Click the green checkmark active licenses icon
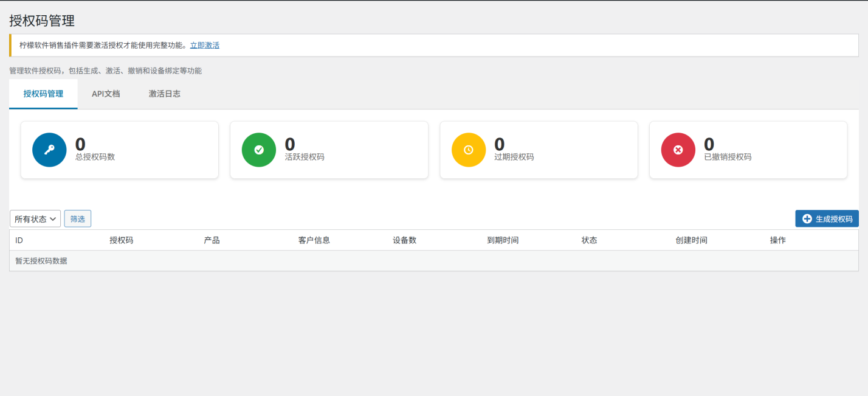Image resolution: width=868 pixels, height=396 pixels. click(x=259, y=150)
